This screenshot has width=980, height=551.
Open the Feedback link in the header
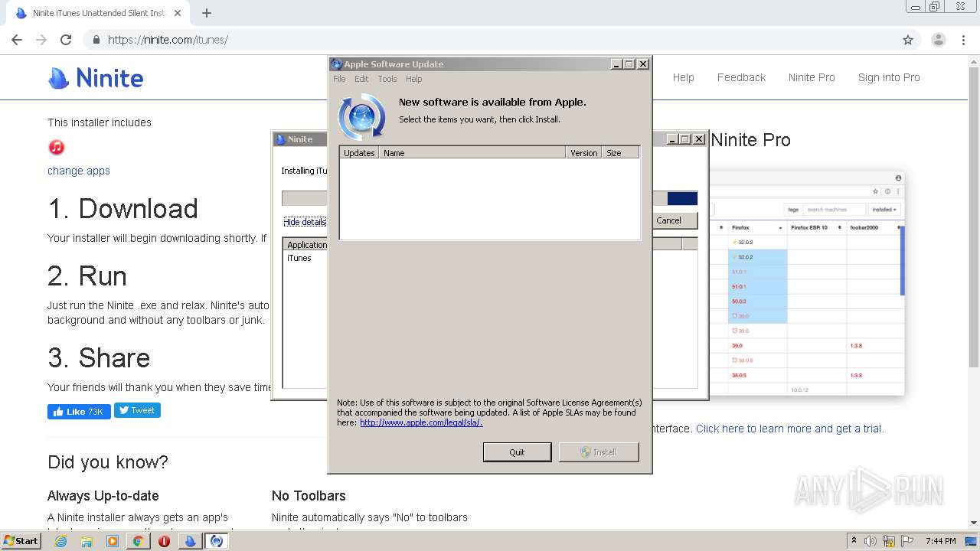741,77
